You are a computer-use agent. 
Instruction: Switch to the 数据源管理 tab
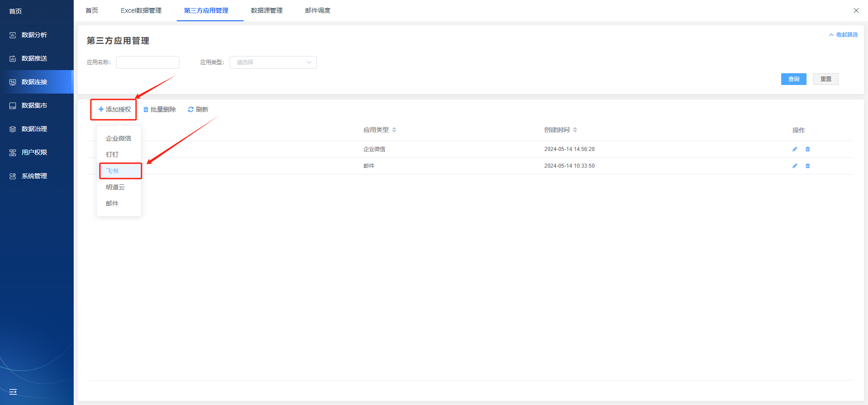267,10
